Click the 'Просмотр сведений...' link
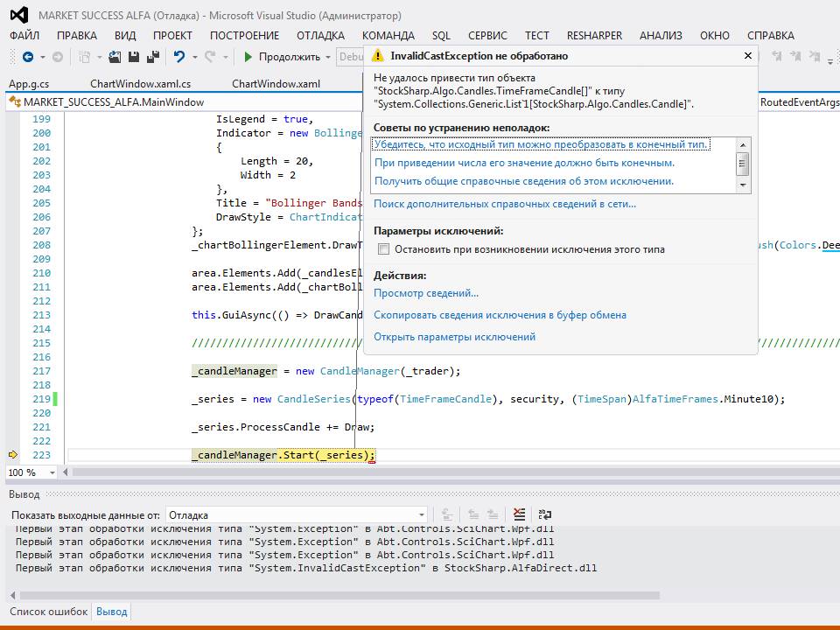This screenshot has width=840, height=630. [x=426, y=293]
